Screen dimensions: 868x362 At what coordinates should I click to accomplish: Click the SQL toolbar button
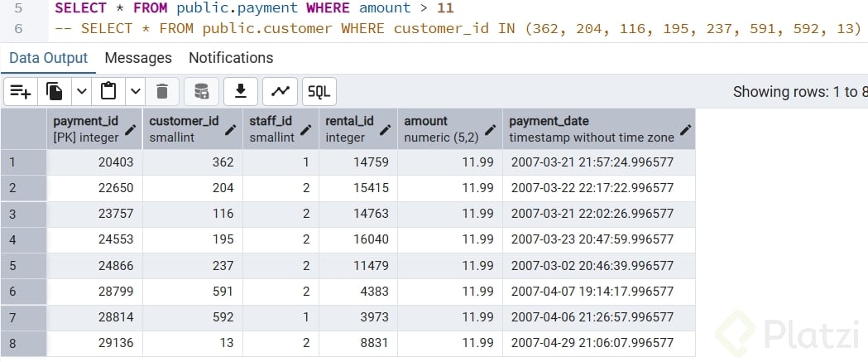(x=319, y=91)
